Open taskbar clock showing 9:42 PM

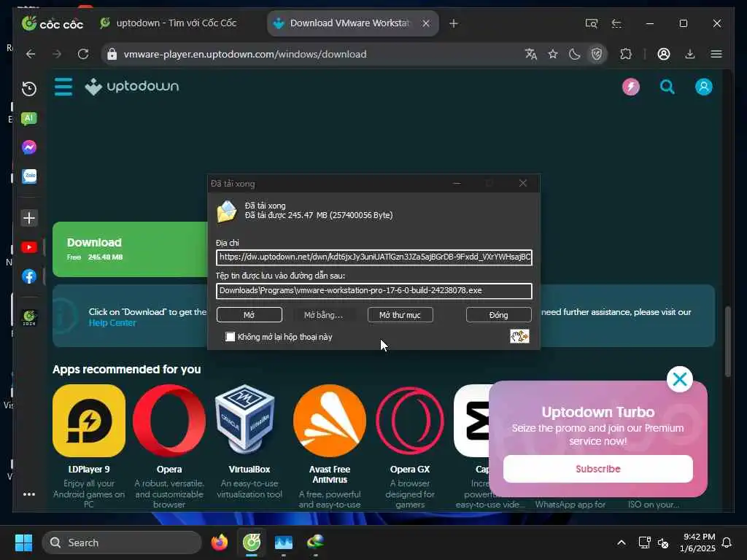tap(697, 542)
